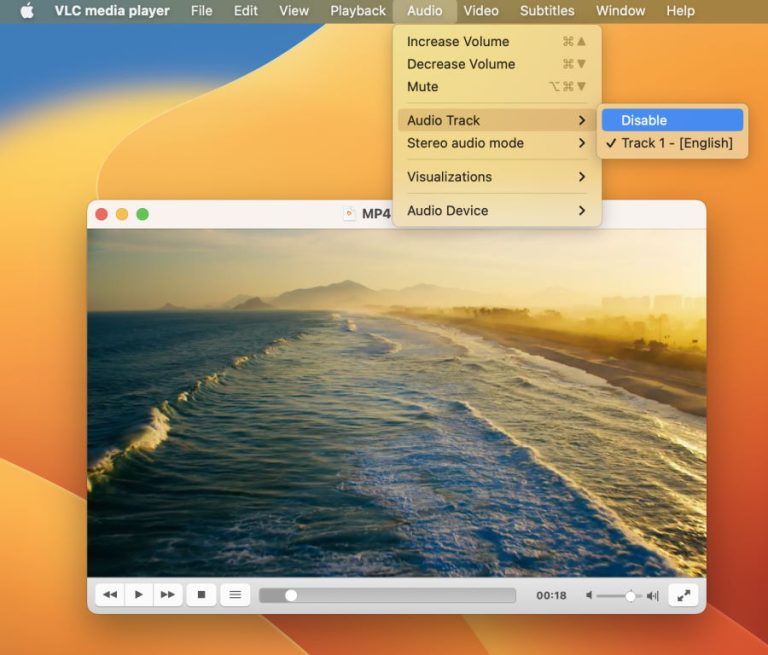Toggle fullscreen using the arrows icon
This screenshot has height=655, width=768.
pyautogui.click(x=683, y=595)
